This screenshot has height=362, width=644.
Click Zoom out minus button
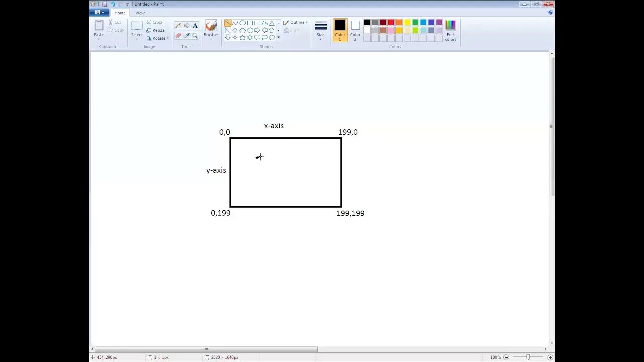506,357
